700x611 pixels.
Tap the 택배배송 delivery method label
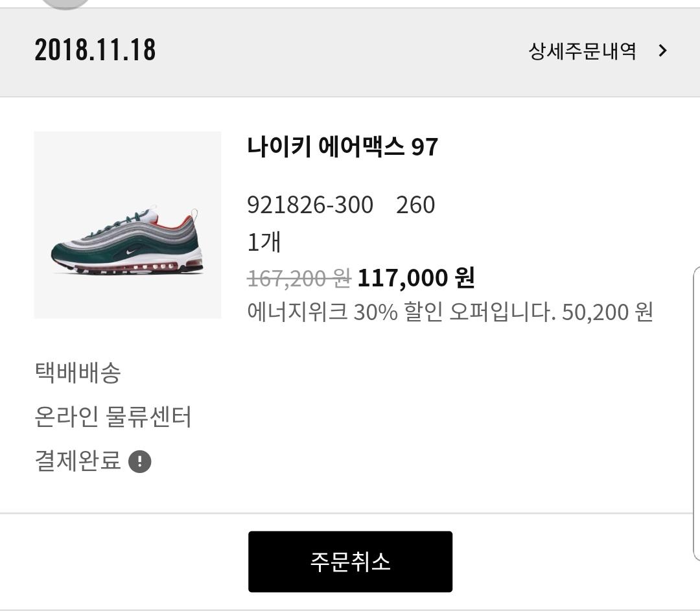point(78,373)
